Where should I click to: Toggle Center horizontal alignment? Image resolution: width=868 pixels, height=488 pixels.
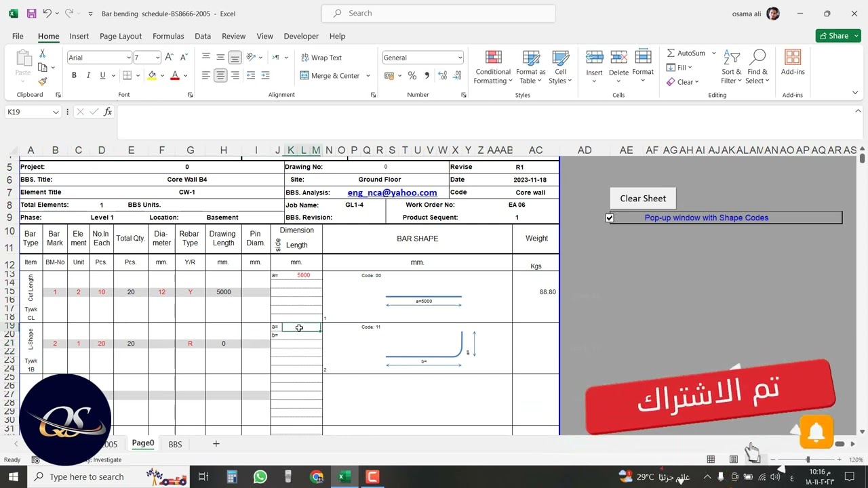[220, 75]
